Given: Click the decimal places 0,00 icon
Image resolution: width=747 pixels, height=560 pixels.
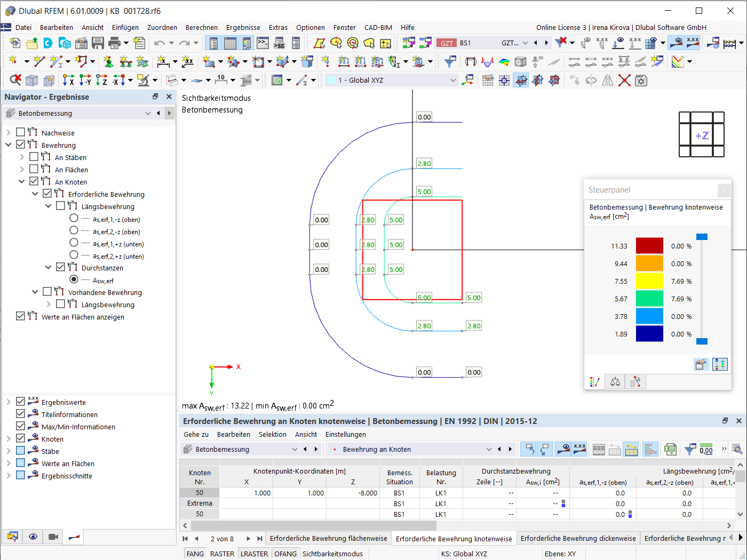Looking at the screenshot, I should pyautogui.click(x=706, y=449).
